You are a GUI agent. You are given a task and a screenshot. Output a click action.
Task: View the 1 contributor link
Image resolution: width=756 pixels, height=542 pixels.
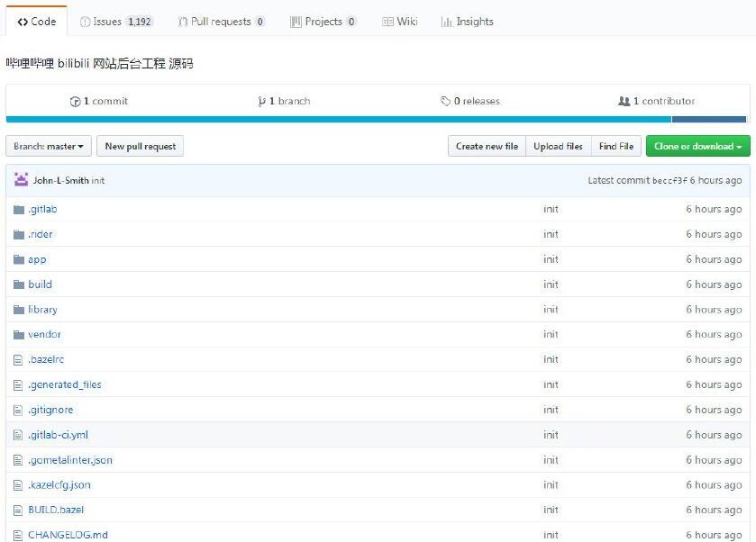657,101
